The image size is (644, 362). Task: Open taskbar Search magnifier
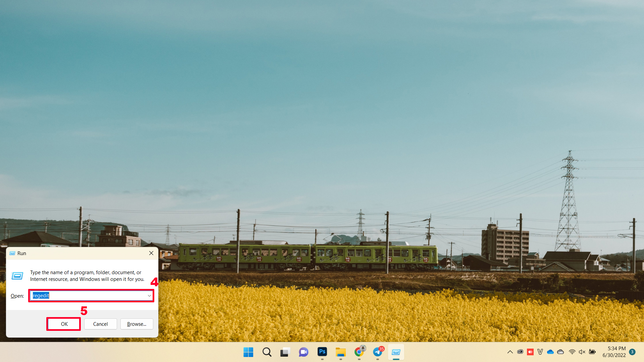tap(267, 352)
